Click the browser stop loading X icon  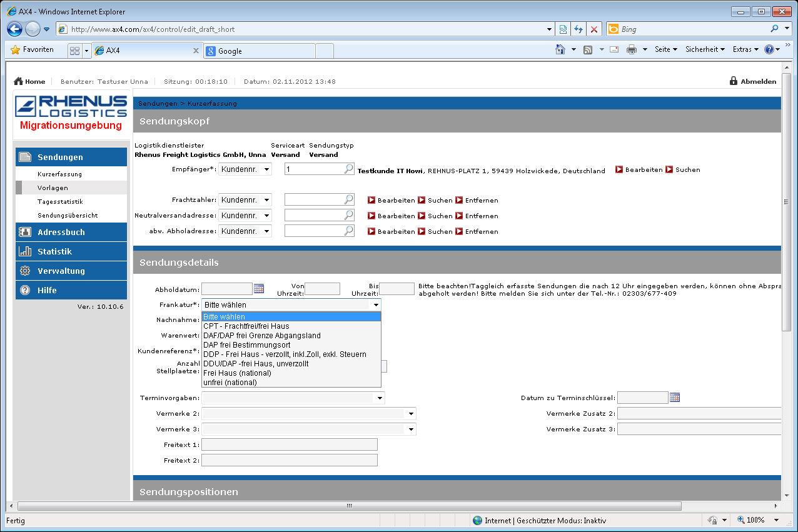click(x=594, y=29)
